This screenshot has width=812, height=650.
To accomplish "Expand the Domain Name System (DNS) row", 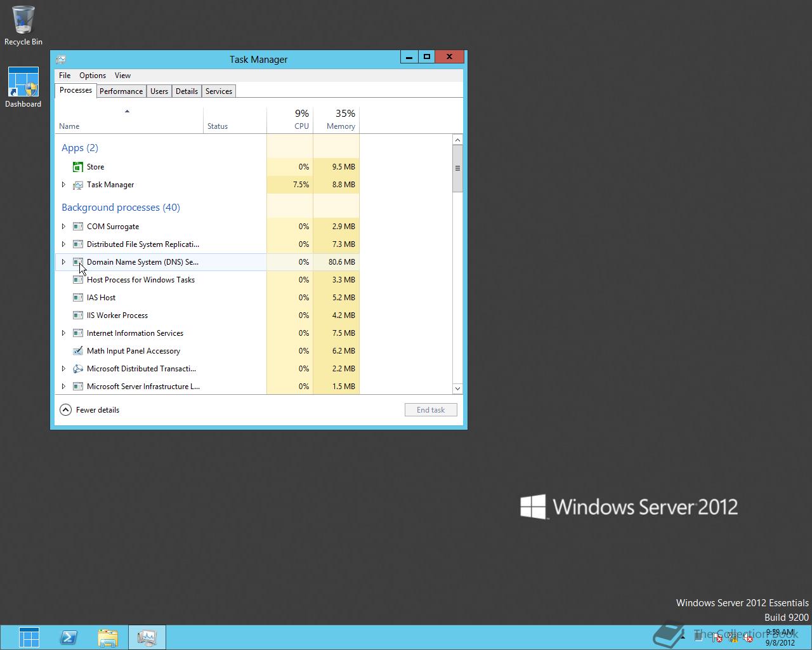I will click(63, 262).
